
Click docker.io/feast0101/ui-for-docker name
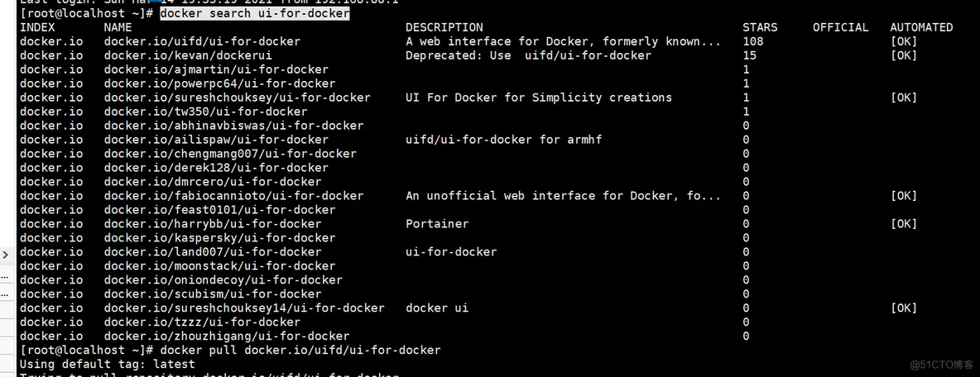click(x=219, y=210)
